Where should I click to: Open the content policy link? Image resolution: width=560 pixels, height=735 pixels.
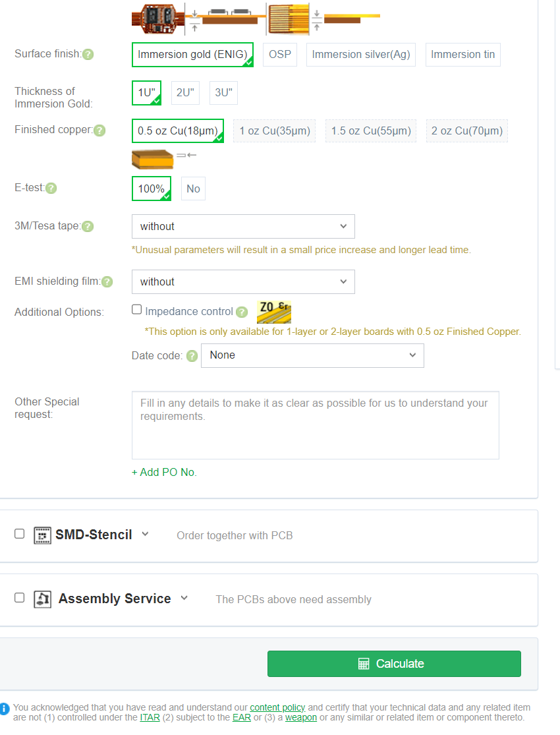277,707
